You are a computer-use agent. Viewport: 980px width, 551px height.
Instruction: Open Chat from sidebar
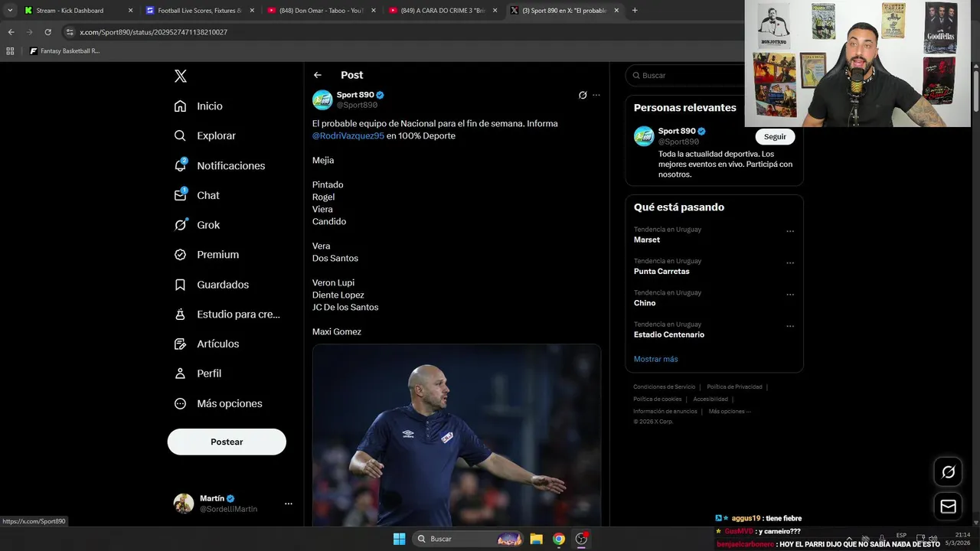tap(196, 195)
